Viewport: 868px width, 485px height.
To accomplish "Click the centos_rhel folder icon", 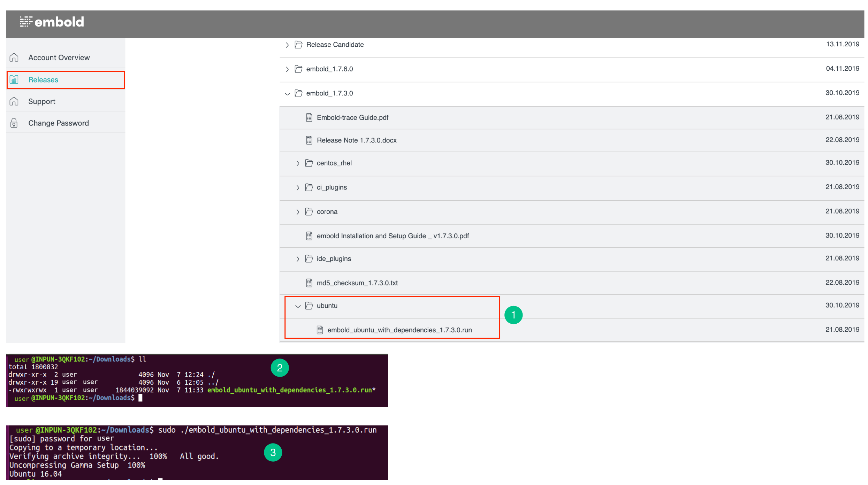I will 309,163.
